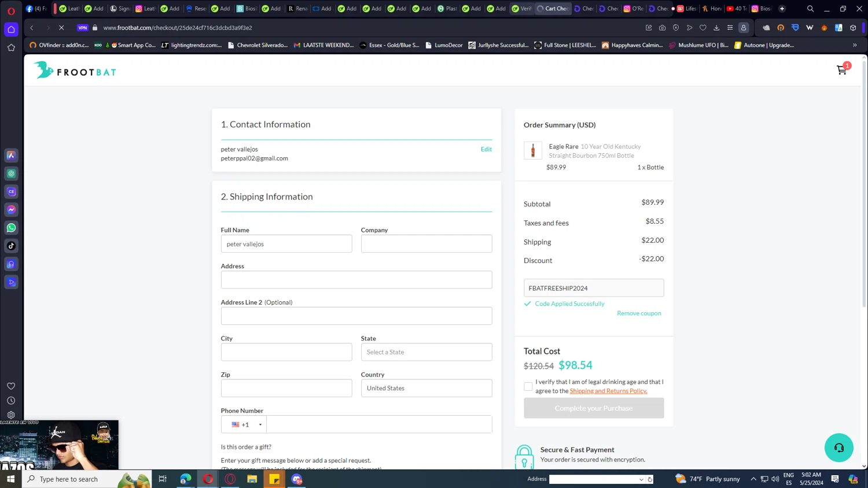
Task: Click the Eagle Rare bottle thumbnail
Action: [x=532, y=150]
